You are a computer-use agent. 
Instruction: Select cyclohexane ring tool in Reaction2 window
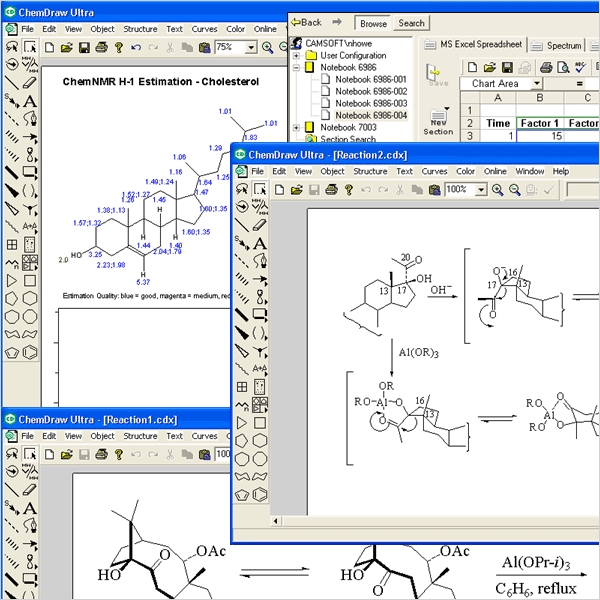(260, 441)
